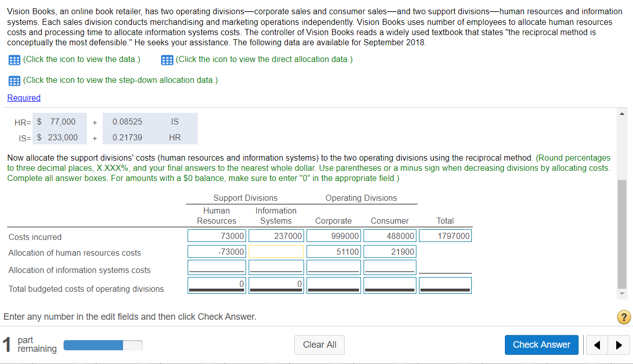Screen dimensions: 633x364
Task: Click 'Operating Divisions' column group header
Action: 361,198
